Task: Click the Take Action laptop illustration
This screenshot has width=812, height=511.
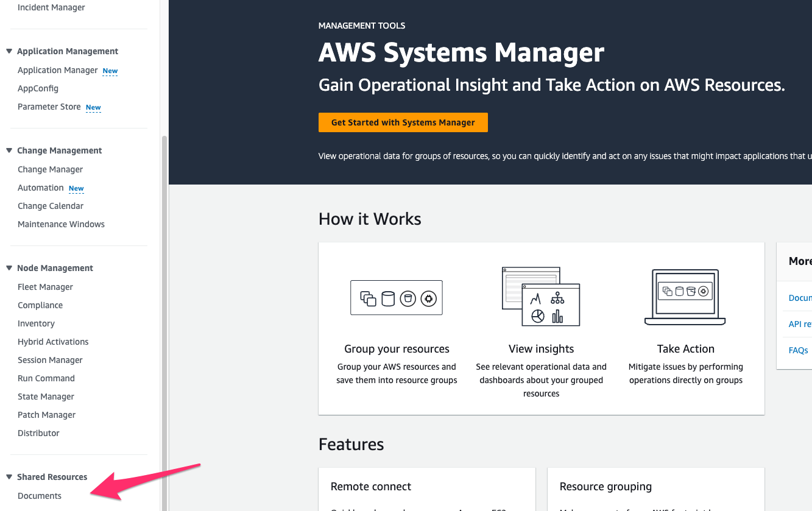Action: 685,297
